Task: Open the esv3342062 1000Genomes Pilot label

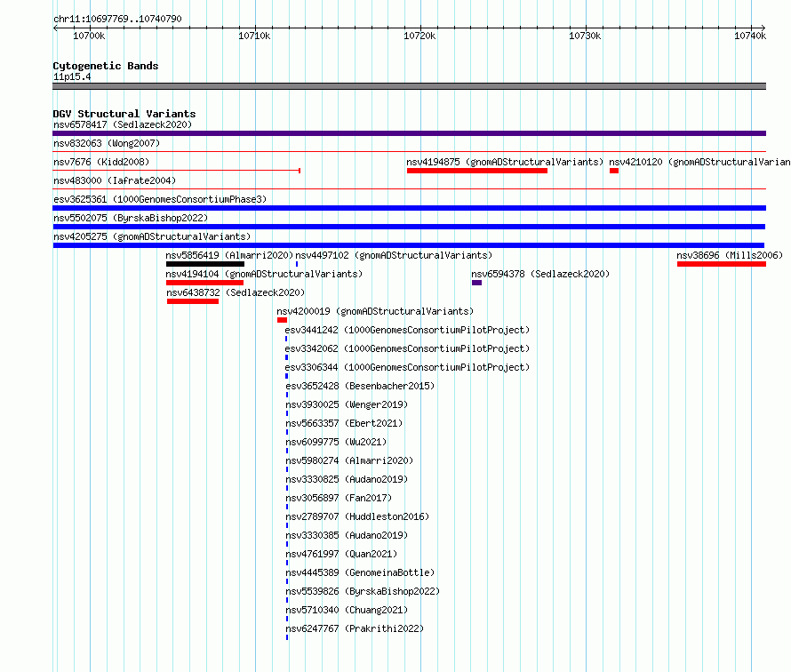Action: click(x=407, y=348)
